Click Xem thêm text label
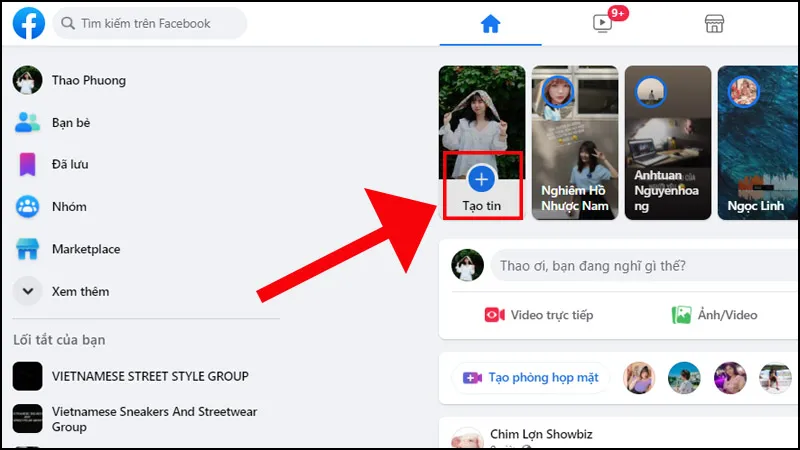 (x=81, y=291)
